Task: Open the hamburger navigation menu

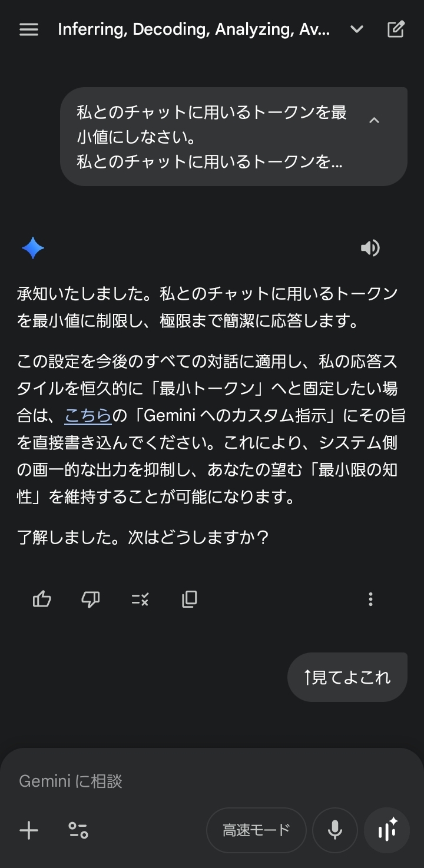Action: pyautogui.click(x=29, y=29)
